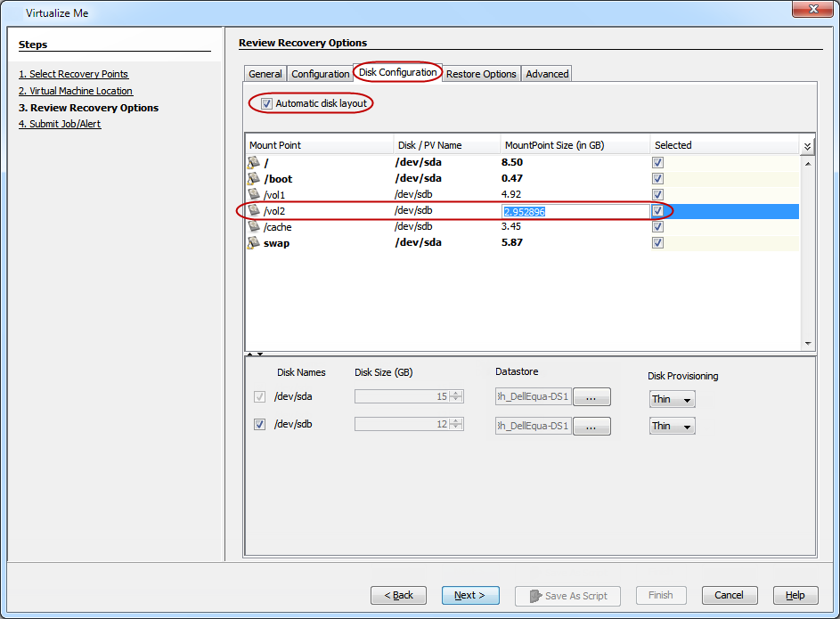
Task: Uncheck the Selected box for /vol1
Action: click(657, 195)
